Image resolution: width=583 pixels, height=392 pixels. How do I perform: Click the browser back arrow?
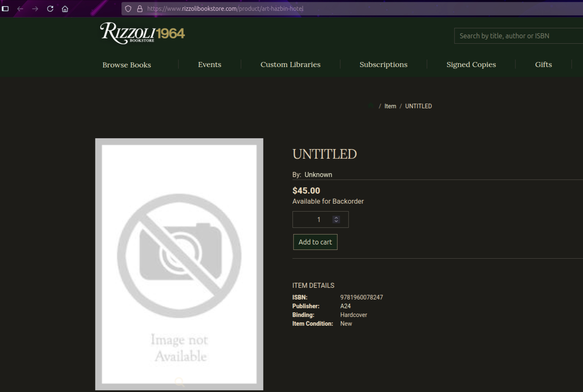20,9
